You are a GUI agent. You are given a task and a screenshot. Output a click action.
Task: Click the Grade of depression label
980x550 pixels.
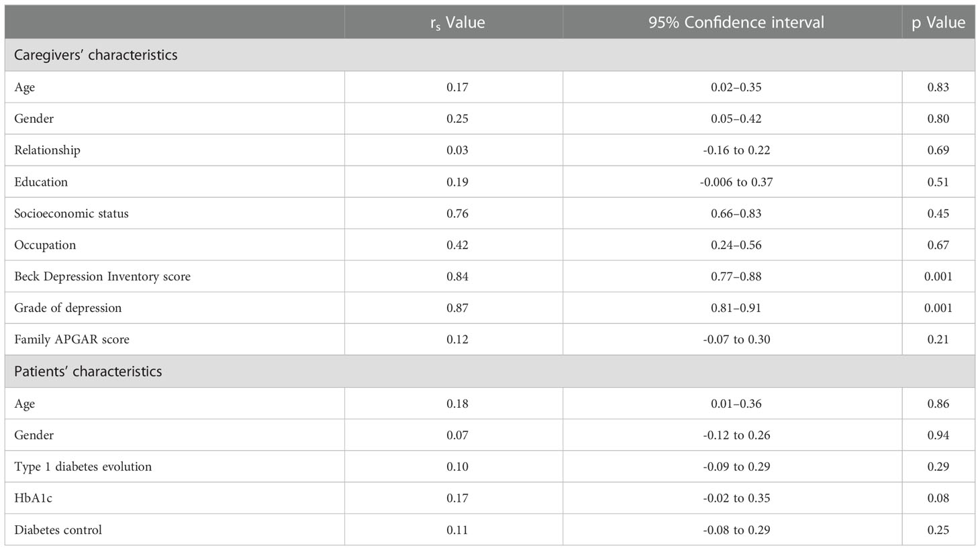(x=68, y=308)
